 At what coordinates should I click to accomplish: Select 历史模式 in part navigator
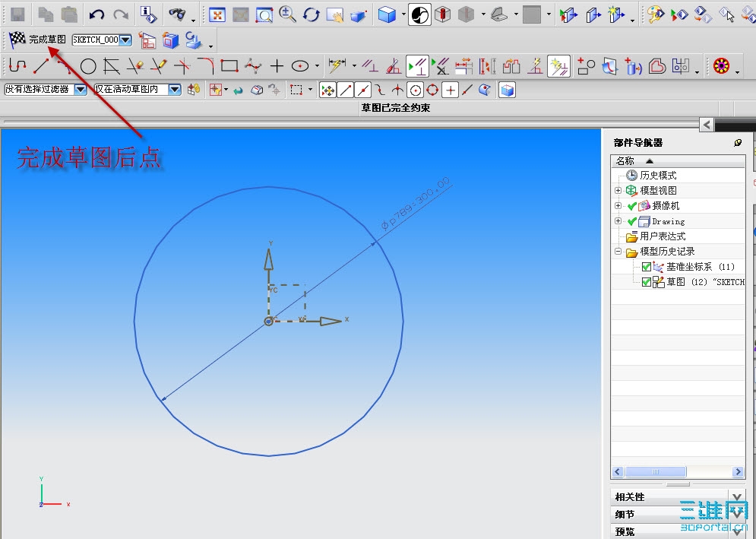pyautogui.click(x=658, y=176)
